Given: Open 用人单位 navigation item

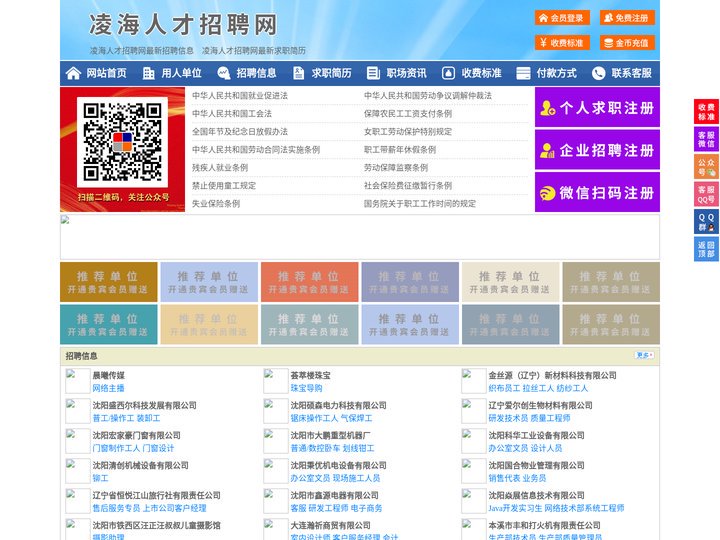Looking at the screenshot, I should point(181,73).
